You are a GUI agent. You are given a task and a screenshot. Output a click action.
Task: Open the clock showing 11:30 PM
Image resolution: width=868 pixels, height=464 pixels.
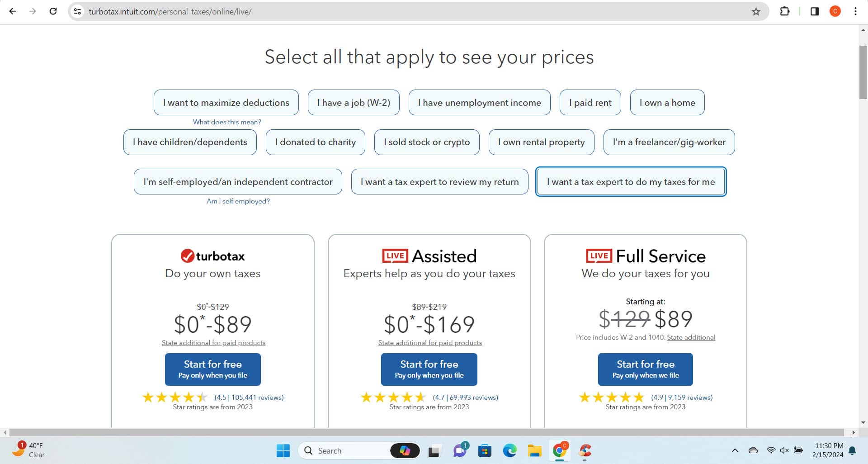827,450
